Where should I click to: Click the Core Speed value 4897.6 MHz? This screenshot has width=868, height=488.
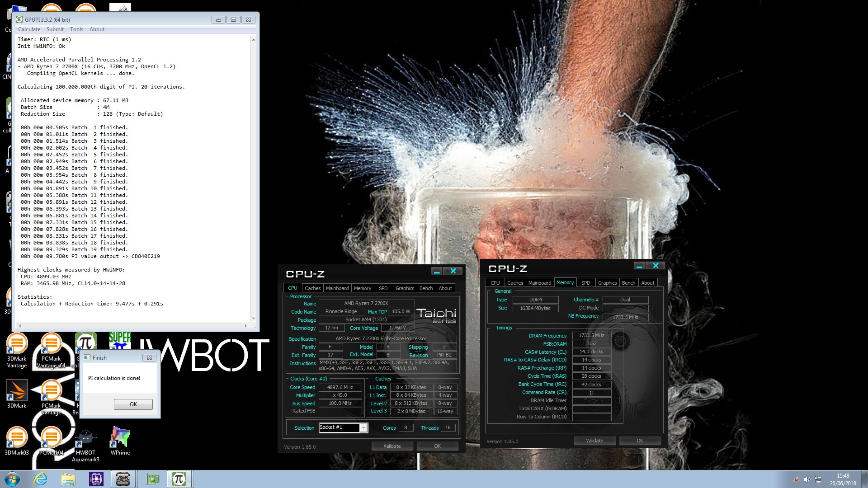pyautogui.click(x=340, y=387)
